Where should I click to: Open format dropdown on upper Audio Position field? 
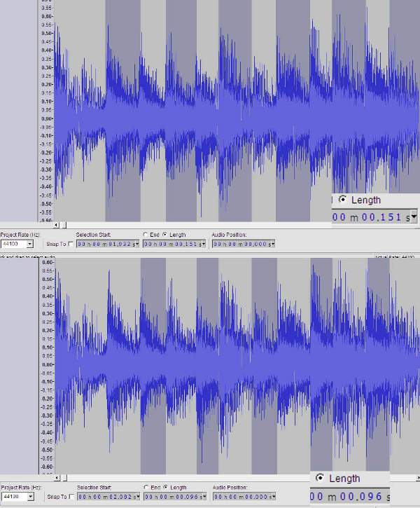click(273, 244)
